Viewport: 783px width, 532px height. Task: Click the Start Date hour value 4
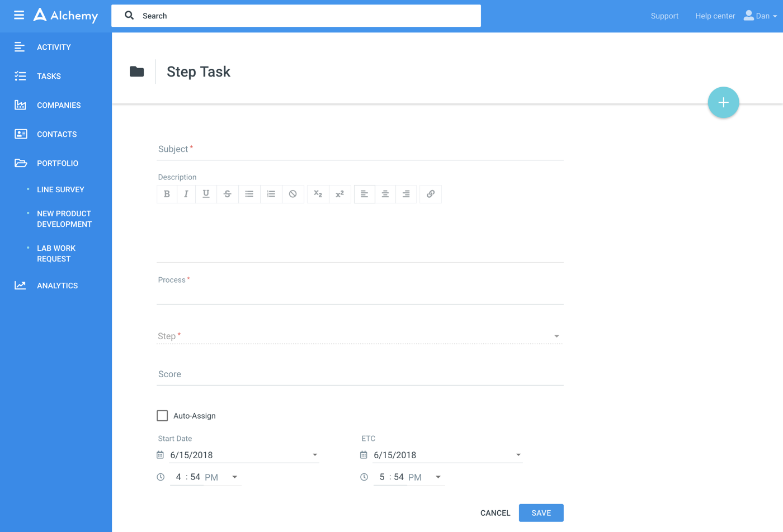point(178,477)
